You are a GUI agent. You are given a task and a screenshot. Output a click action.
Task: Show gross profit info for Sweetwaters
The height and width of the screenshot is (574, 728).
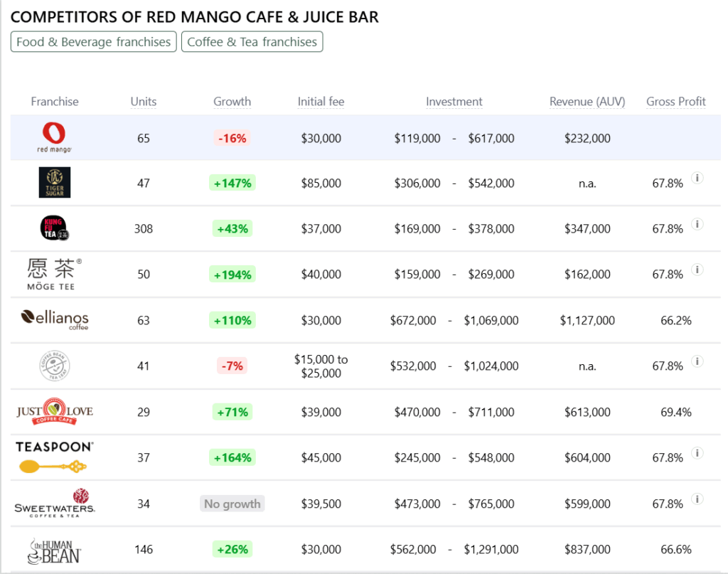coord(697,499)
